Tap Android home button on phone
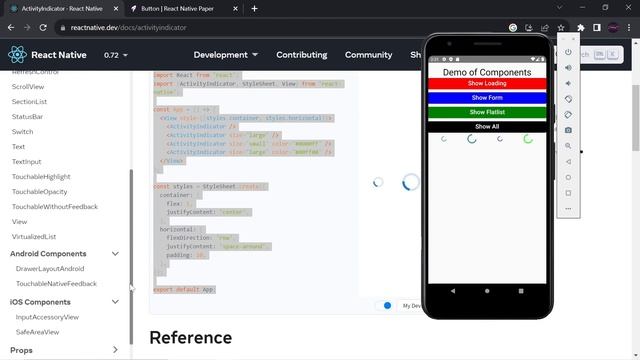Screen dimensions: 640x360 coord(487,291)
